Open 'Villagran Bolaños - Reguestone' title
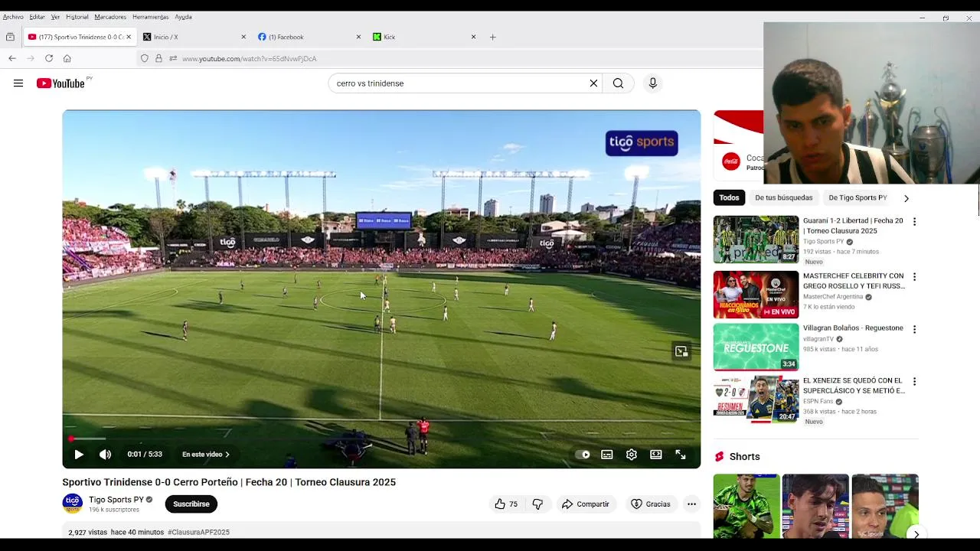 (853, 328)
